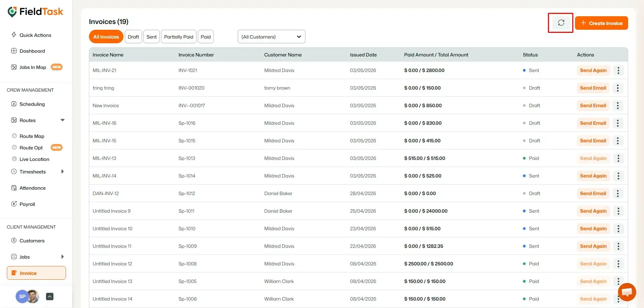Viewport: 644px width, 308px height.
Task: Expand the Routes submenu arrow
Action: (62, 120)
